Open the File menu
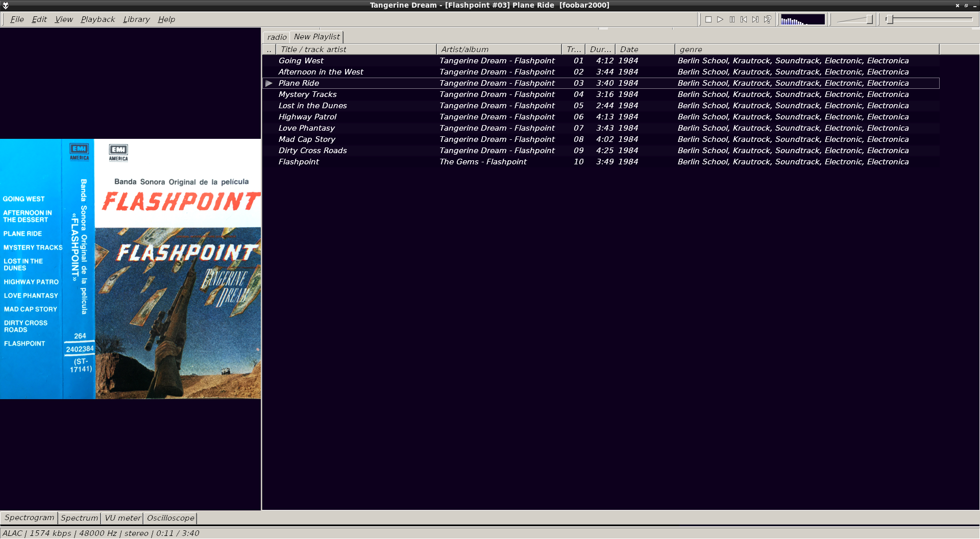 coord(17,19)
